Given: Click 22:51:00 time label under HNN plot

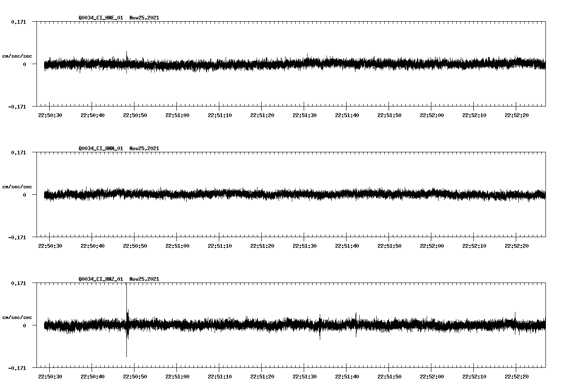Looking at the screenshot, I should pos(177,246).
